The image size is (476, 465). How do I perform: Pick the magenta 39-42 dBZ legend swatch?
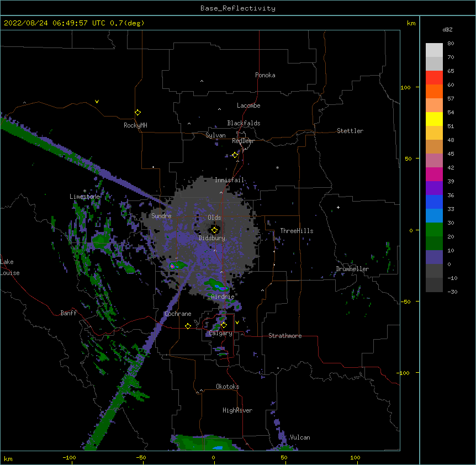(x=434, y=174)
